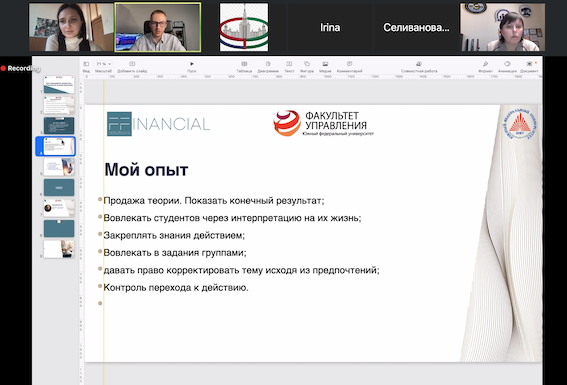Open the Медиа insert menu

325,64
